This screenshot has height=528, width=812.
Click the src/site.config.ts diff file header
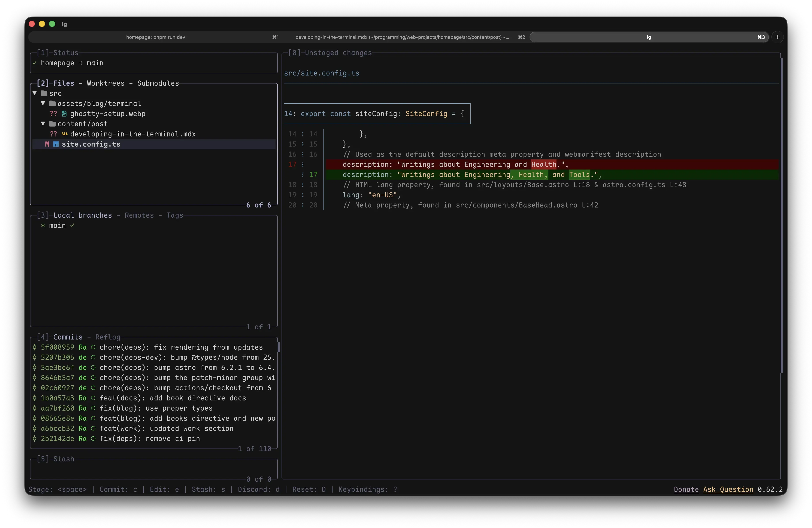(x=321, y=73)
